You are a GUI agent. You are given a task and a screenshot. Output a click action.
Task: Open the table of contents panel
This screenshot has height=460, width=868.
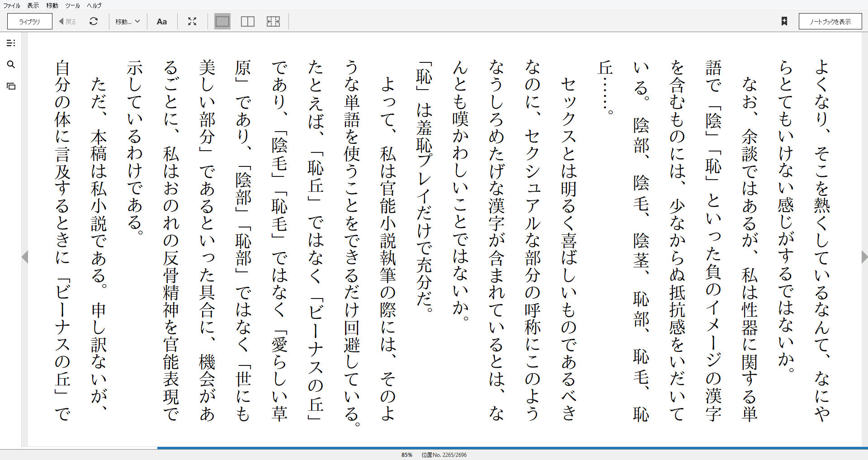(11, 43)
